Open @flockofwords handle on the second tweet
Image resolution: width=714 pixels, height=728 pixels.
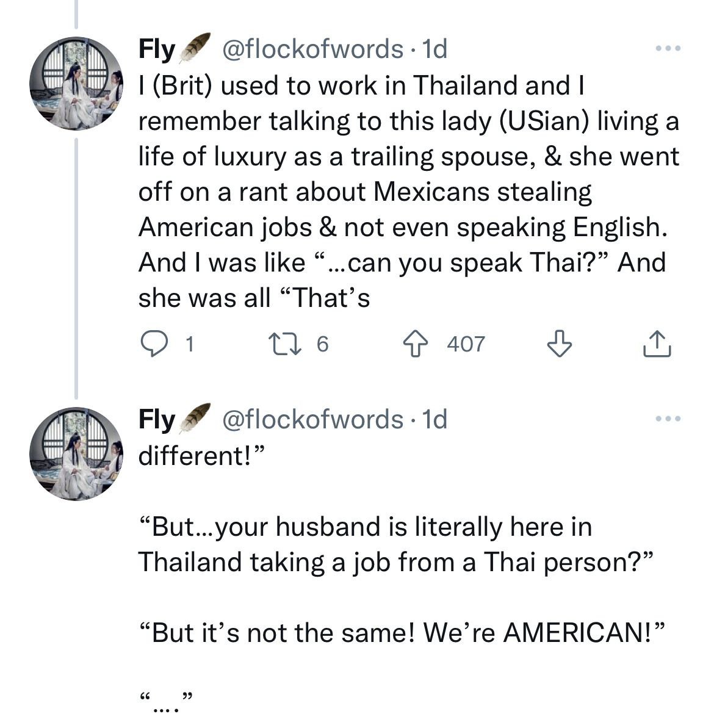[311, 419]
